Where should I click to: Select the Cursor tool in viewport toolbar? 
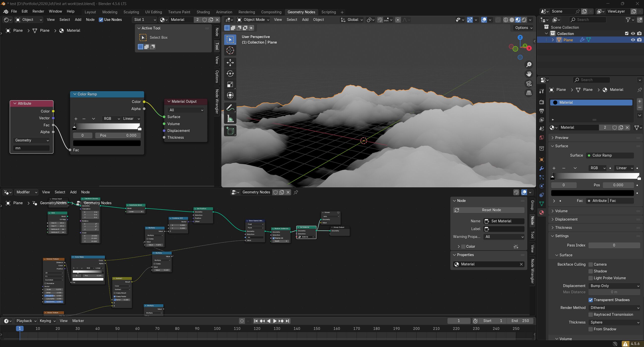click(x=230, y=50)
